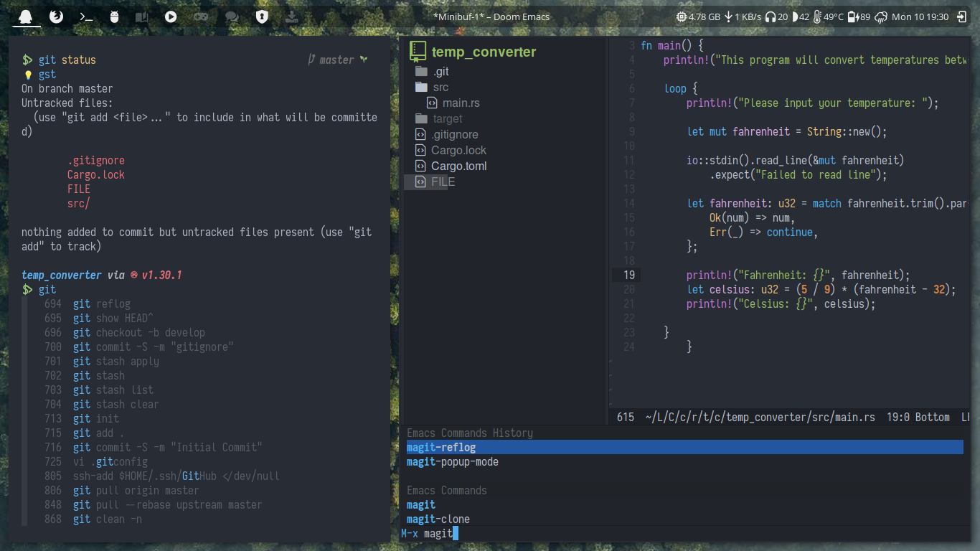
Task: Click src/ in git status output
Action: coord(79,204)
